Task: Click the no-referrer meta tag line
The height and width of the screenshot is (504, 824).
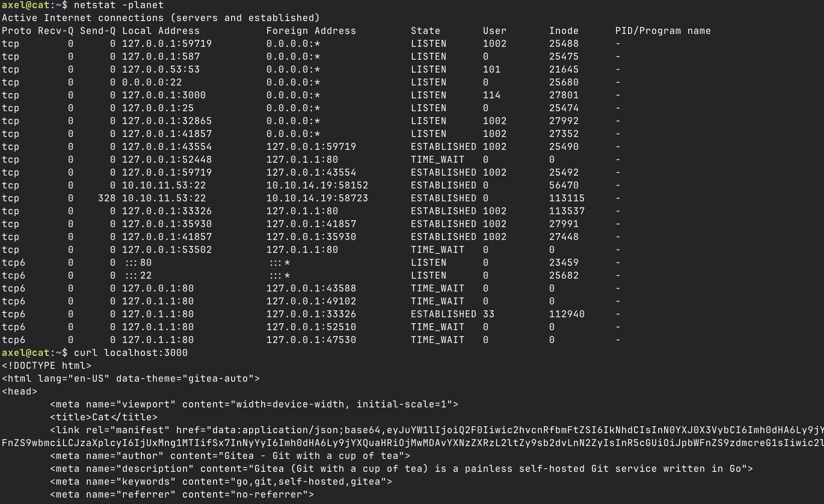Action: (182, 495)
